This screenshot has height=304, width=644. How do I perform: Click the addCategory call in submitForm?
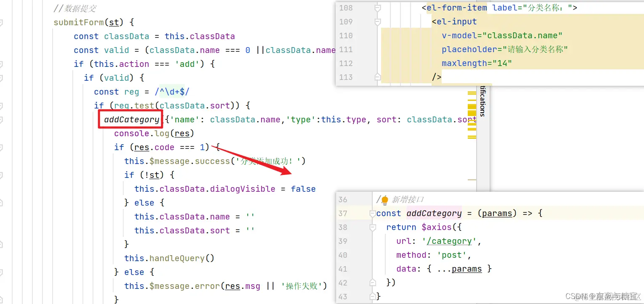pyautogui.click(x=132, y=120)
